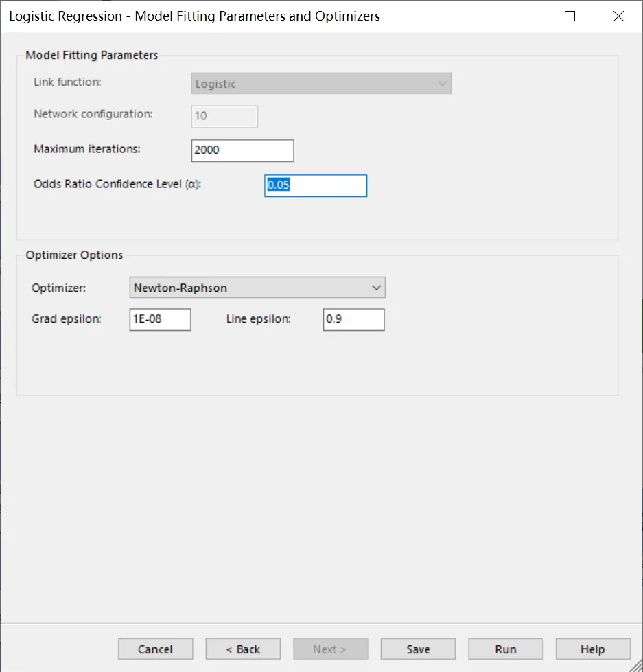643x672 pixels.
Task: Click the greyed Network configuration box
Action: pyautogui.click(x=224, y=117)
